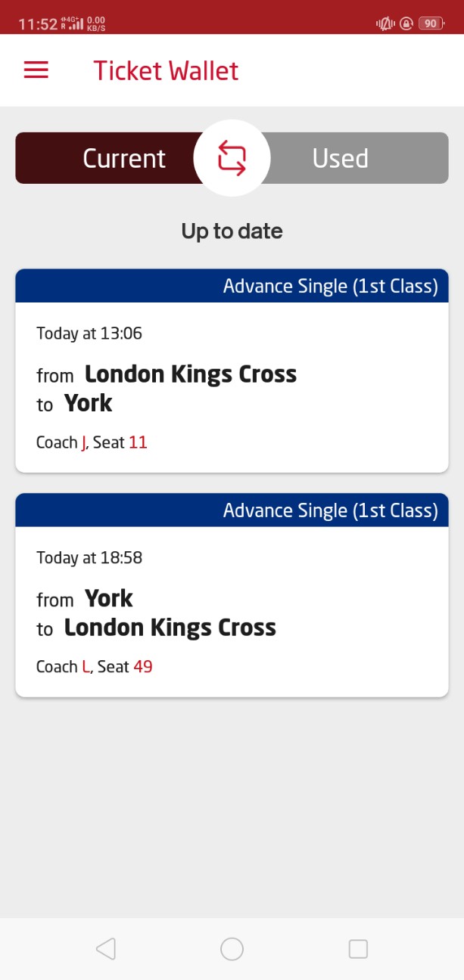Screen dimensions: 464x980
Task: Tap Coach L, Seat 49 details
Action: [94, 667]
